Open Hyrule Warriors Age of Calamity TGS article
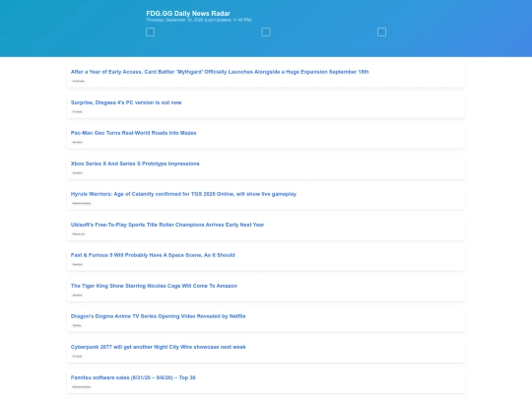The width and height of the screenshot is (532, 399). click(x=183, y=194)
